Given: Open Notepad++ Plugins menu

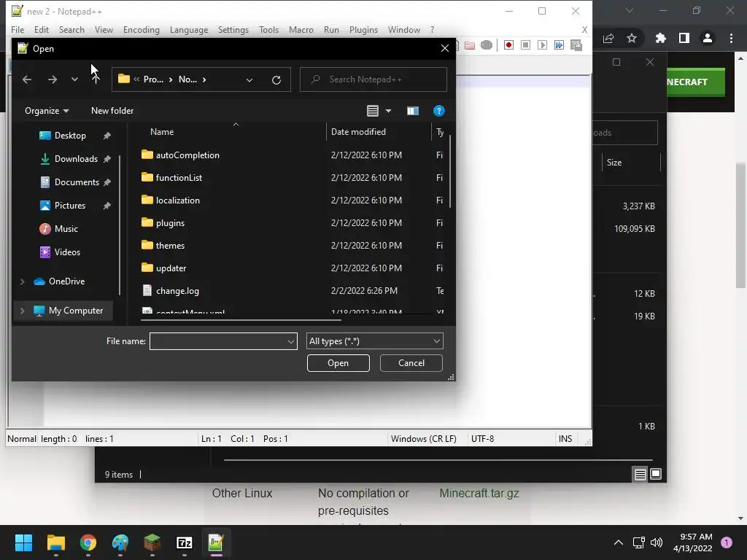Looking at the screenshot, I should [x=363, y=29].
